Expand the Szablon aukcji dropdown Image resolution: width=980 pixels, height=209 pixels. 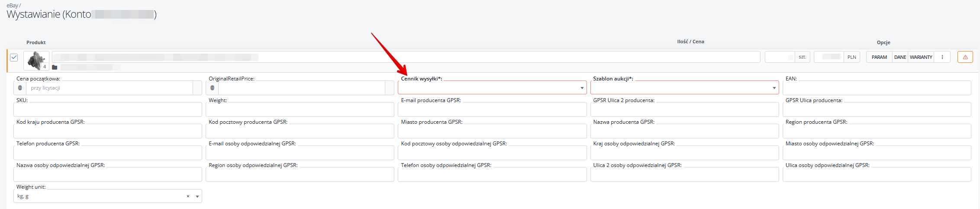[774, 88]
